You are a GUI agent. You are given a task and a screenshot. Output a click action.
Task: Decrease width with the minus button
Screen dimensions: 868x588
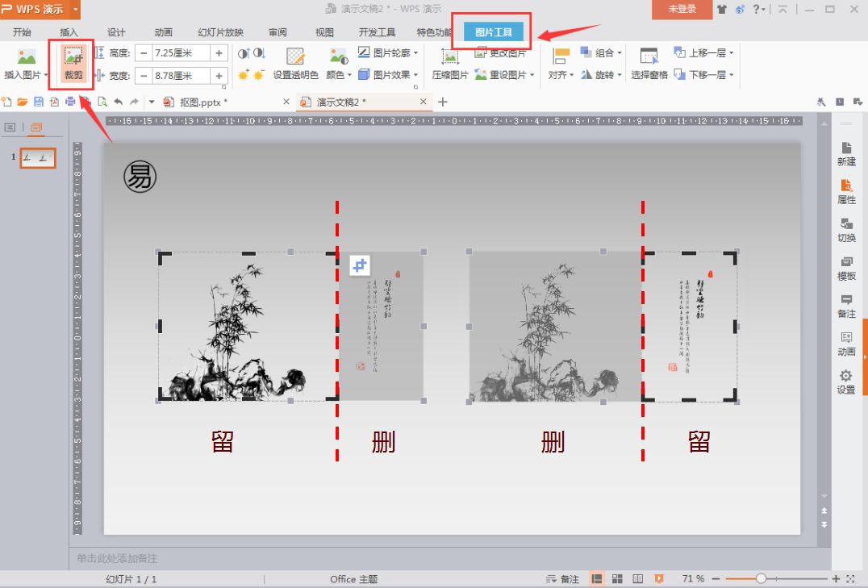pos(144,75)
